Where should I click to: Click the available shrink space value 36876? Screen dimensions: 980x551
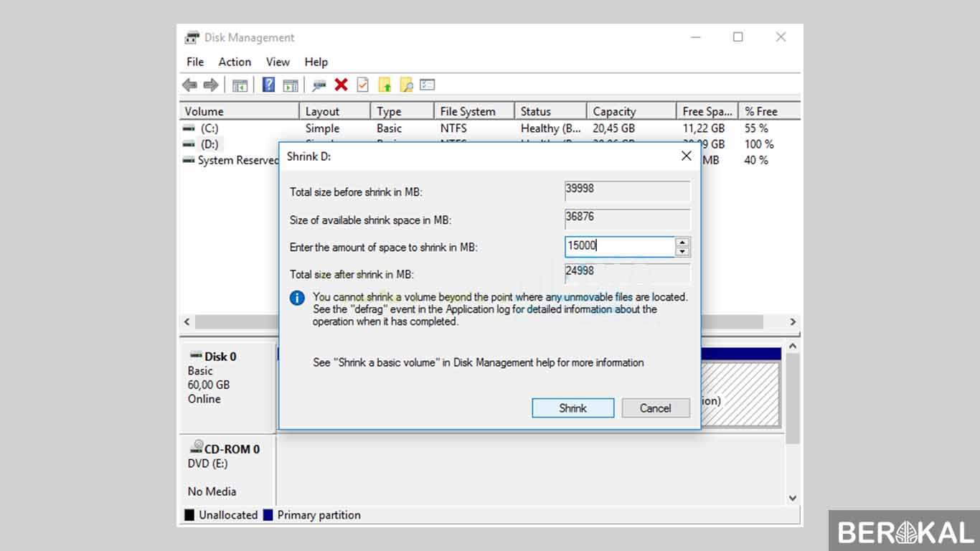pyautogui.click(x=628, y=220)
